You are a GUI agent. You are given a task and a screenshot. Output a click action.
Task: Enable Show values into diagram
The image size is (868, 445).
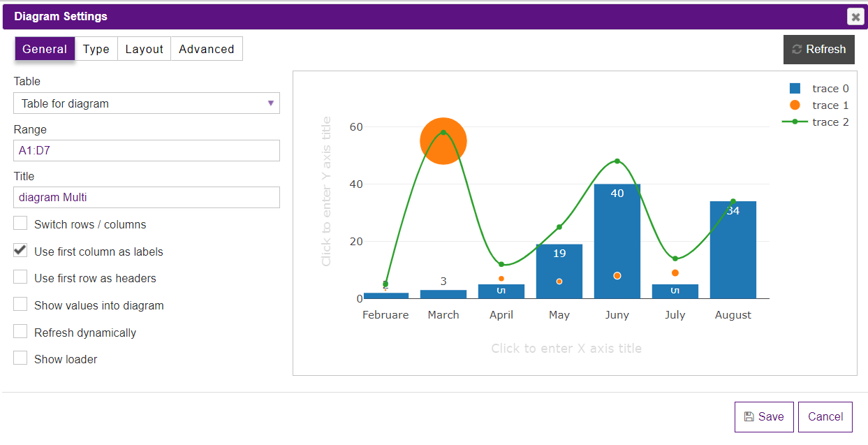[x=20, y=305]
